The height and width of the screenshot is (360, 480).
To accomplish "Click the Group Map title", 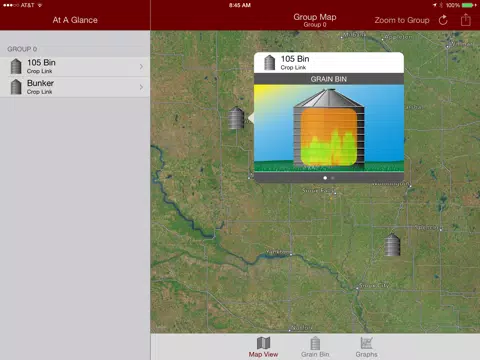I will 315,17.
